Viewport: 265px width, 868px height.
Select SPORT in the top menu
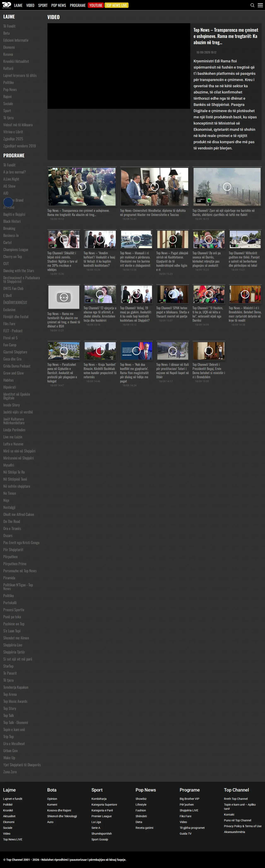[43, 5]
